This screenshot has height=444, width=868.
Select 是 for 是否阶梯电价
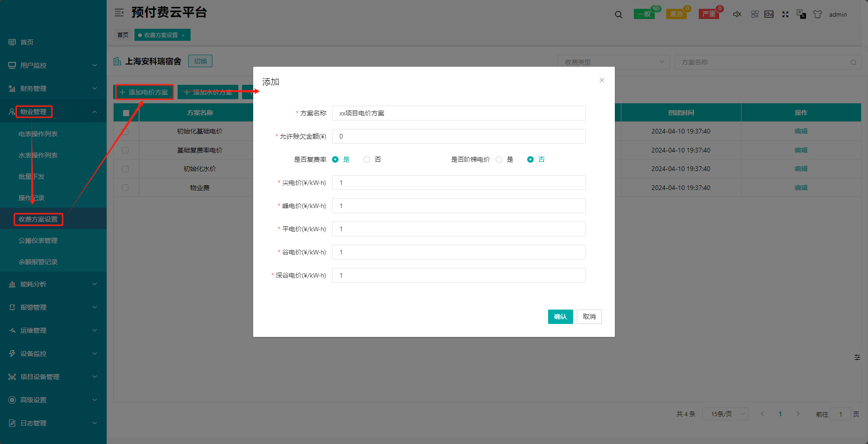[499, 159]
